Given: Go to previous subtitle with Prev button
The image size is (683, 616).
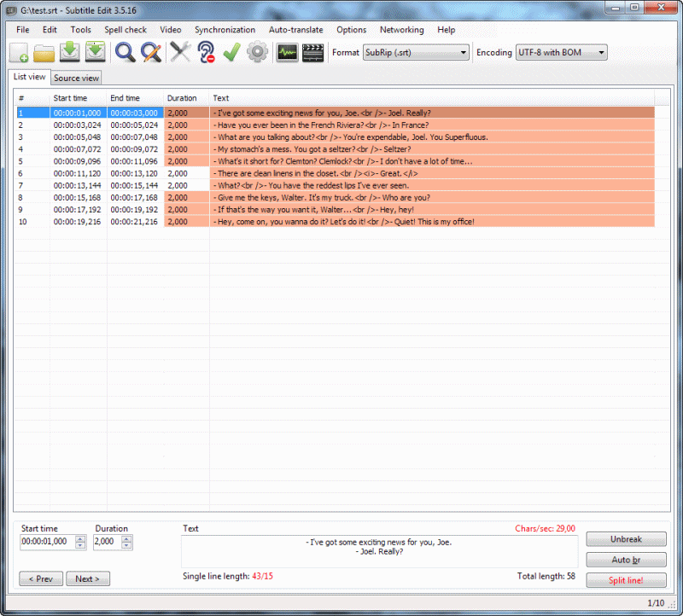Looking at the screenshot, I should tap(41, 578).
